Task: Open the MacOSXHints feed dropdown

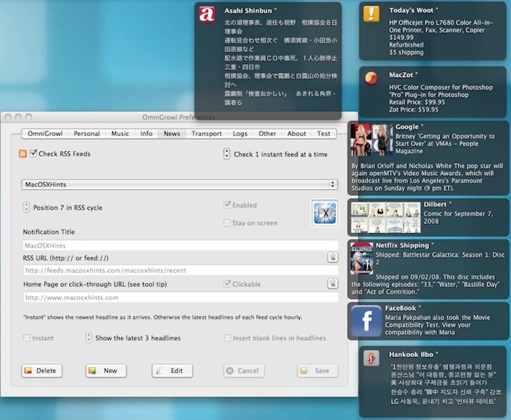Action: (x=179, y=184)
